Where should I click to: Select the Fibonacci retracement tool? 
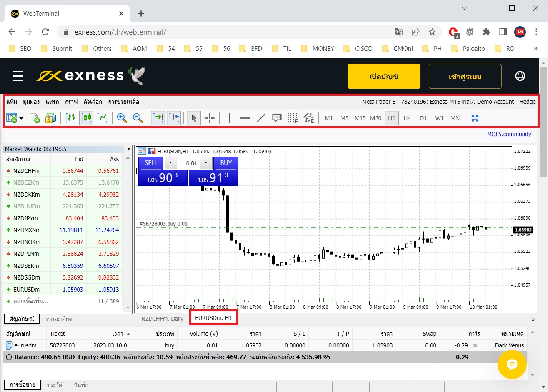pos(293,118)
